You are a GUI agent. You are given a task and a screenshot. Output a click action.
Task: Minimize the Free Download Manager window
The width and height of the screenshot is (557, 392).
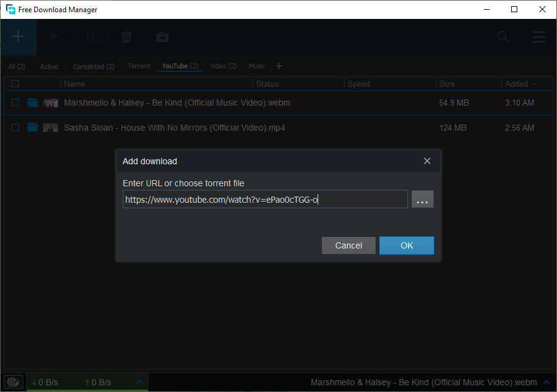pos(487,9)
